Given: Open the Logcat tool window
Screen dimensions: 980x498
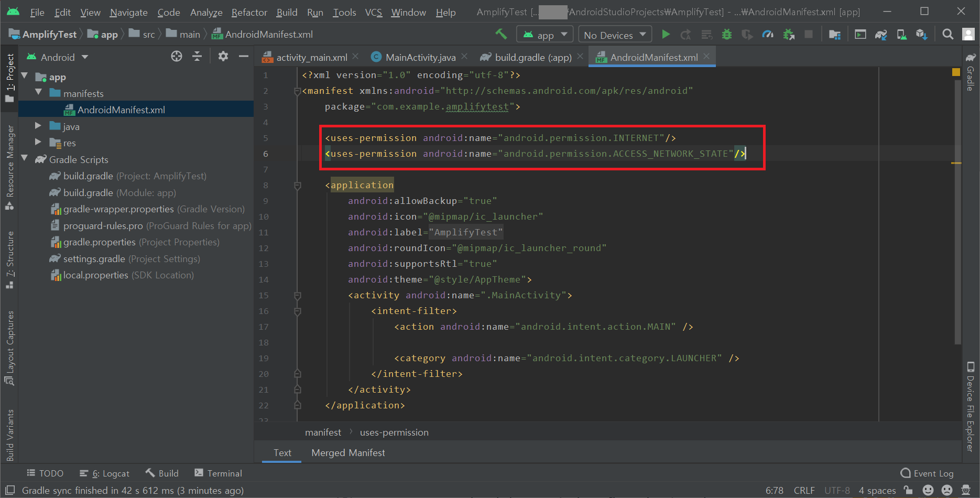Looking at the screenshot, I should coord(104,473).
